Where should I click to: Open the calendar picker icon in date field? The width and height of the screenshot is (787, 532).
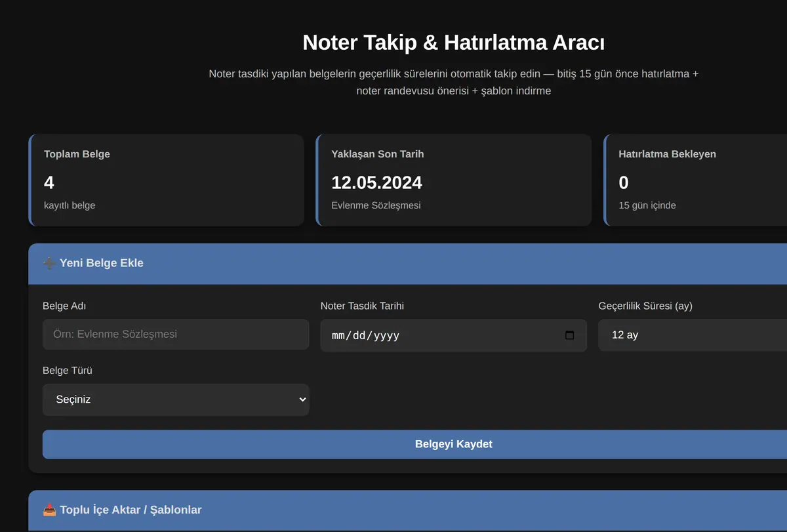(569, 335)
